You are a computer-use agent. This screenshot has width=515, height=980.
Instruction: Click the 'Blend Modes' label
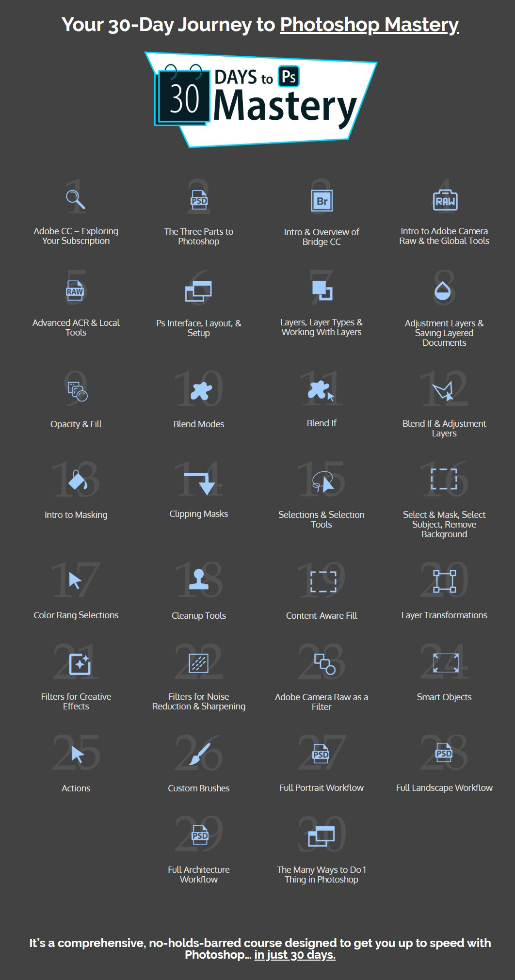(199, 424)
